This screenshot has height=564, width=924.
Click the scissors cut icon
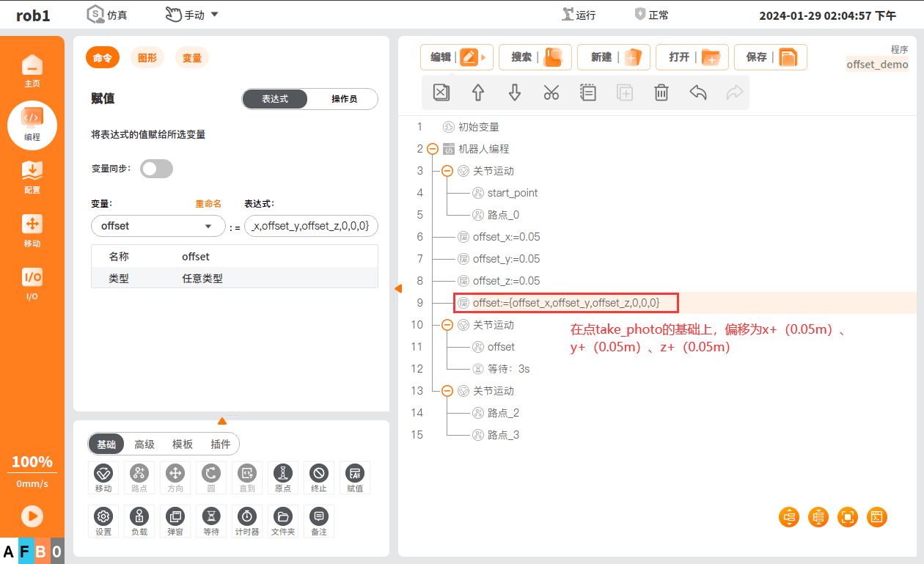(551, 92)
